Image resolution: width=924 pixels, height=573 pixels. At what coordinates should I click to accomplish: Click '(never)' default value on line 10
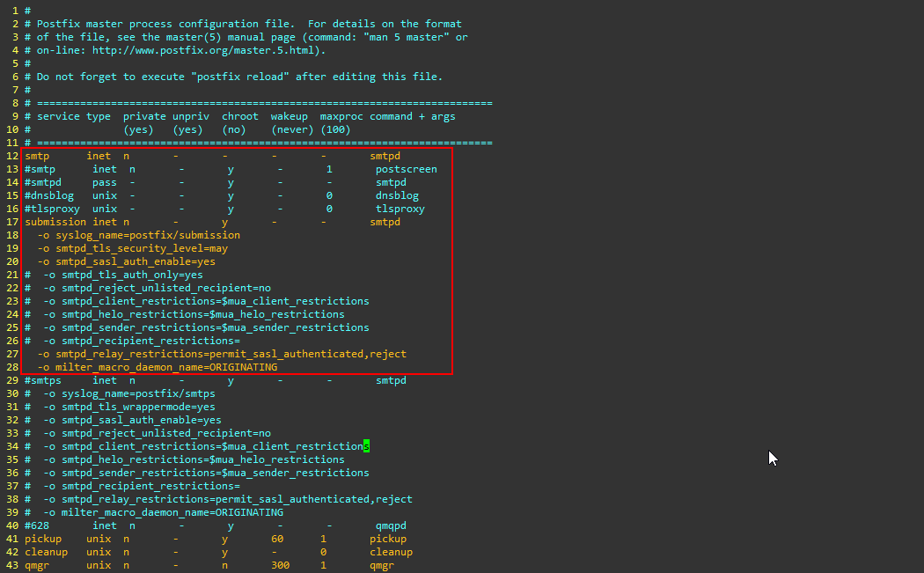tap(292, 129)
